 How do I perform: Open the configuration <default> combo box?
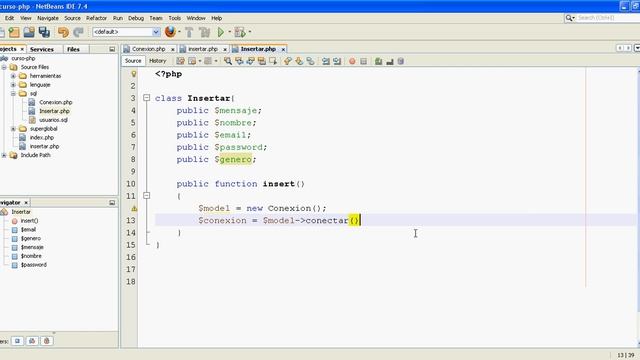click(126, 32)
